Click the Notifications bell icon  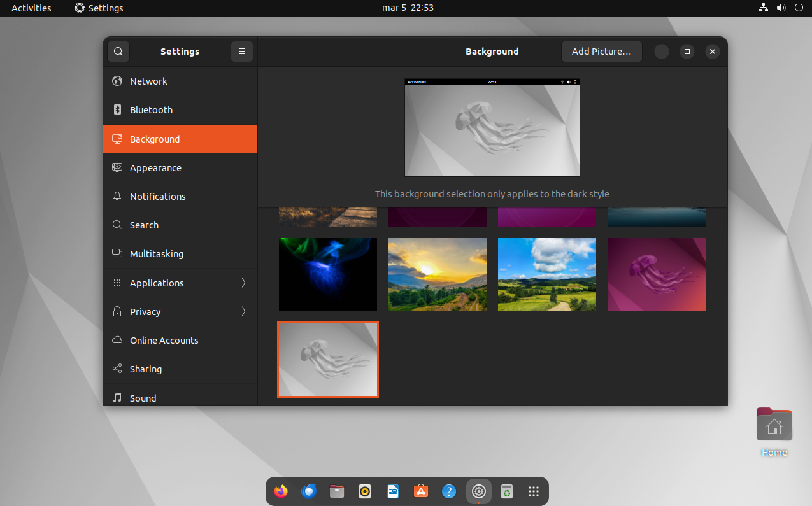[117, 197]
